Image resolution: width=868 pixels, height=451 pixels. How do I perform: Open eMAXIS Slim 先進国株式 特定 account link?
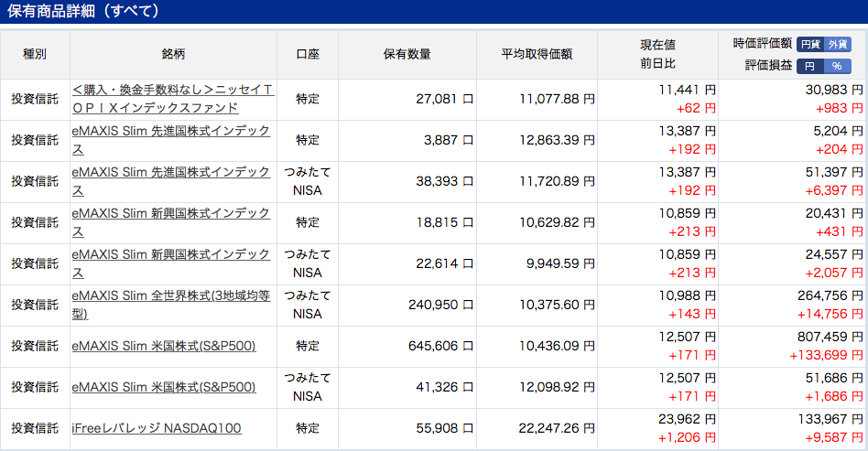click(171, 140)
